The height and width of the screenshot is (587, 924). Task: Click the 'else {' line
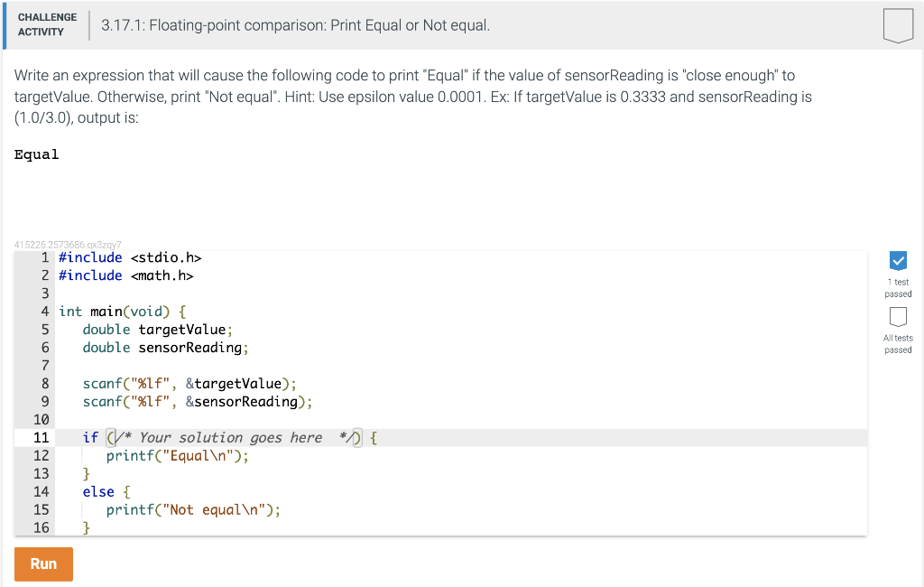[x=106, y=492]
